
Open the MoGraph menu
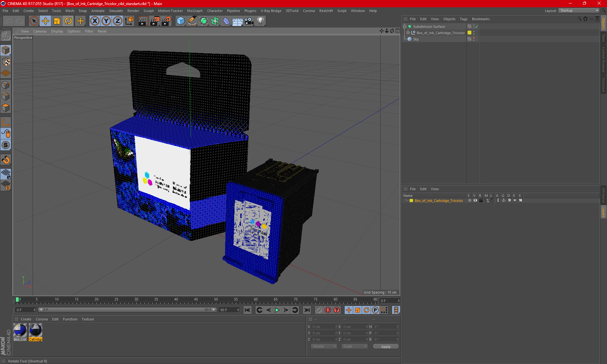click(x=195, y=11)
